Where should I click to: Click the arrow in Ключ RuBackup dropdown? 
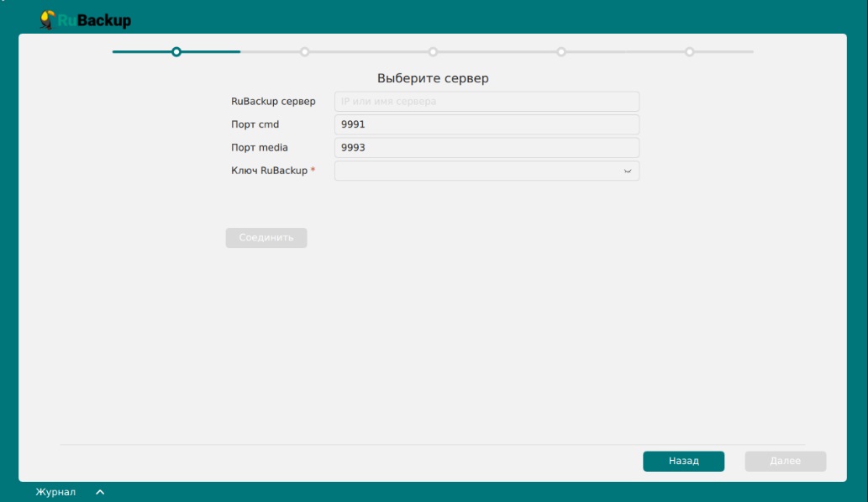tap(627, 171)
